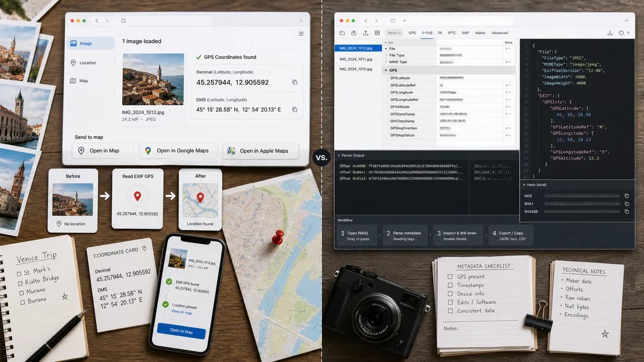
Task: Open ellipsis menu on GPSLongitude row
Action: 508,92
